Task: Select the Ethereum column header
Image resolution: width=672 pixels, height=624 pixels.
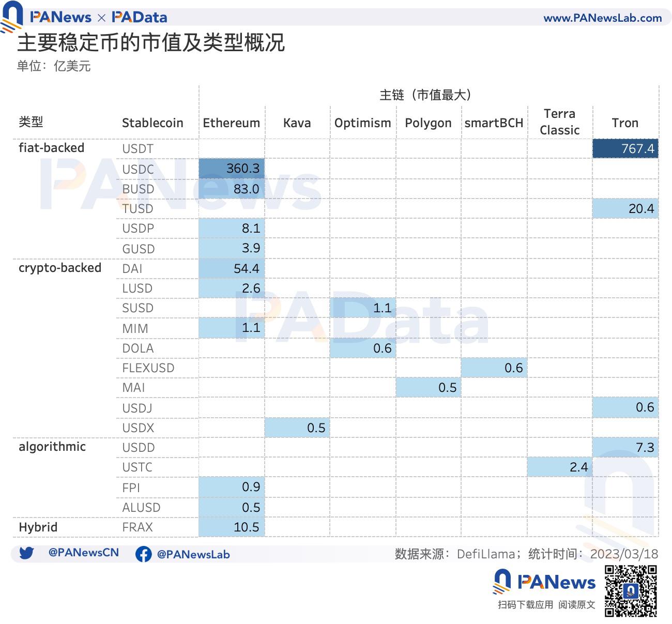Action: pos(231,123)
